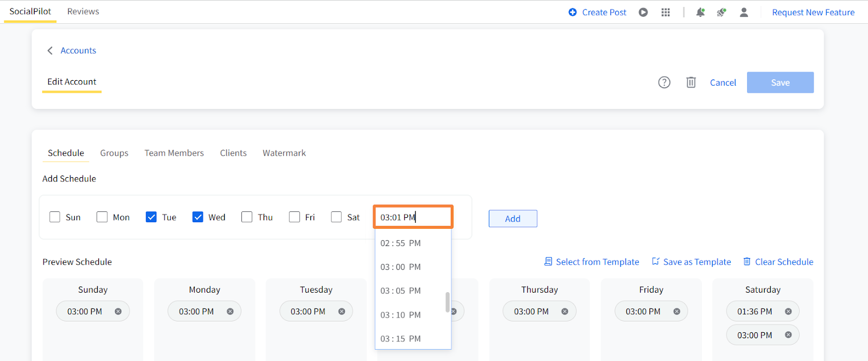
Task: Enable the Fri checkbox
Action: coord(295,217)
